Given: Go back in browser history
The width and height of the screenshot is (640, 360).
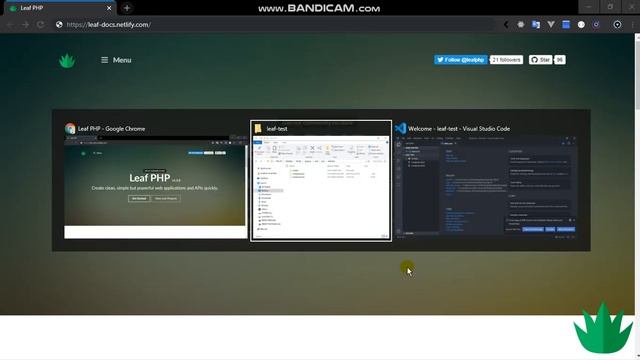Looking at the screenshot, I should point(10,24).
